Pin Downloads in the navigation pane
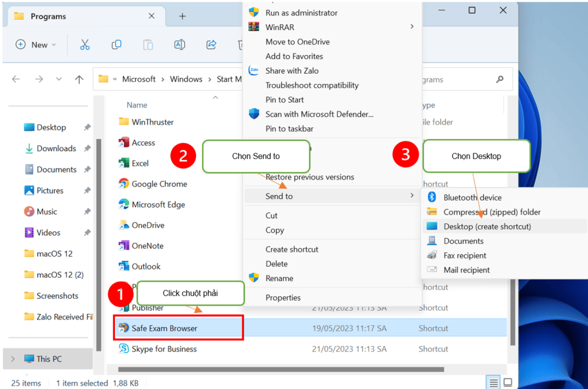 pyautogui.click(x=87, y=148)
